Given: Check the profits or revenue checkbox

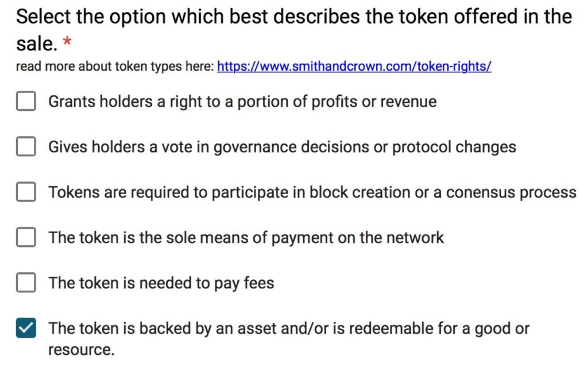Looking at the screenshot, I should 26,102.
